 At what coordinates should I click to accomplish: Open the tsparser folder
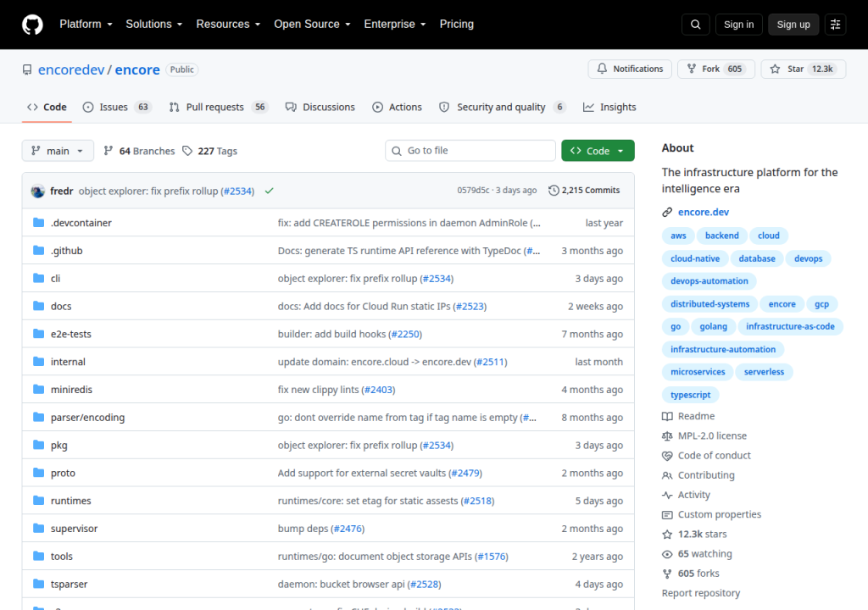[x=69, y=584]
